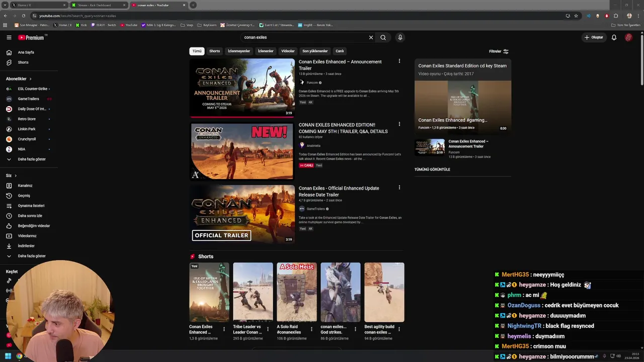644x362 pixels.
Task: Reload the page with the browser refresh button
Action: [x=23, y=16]
